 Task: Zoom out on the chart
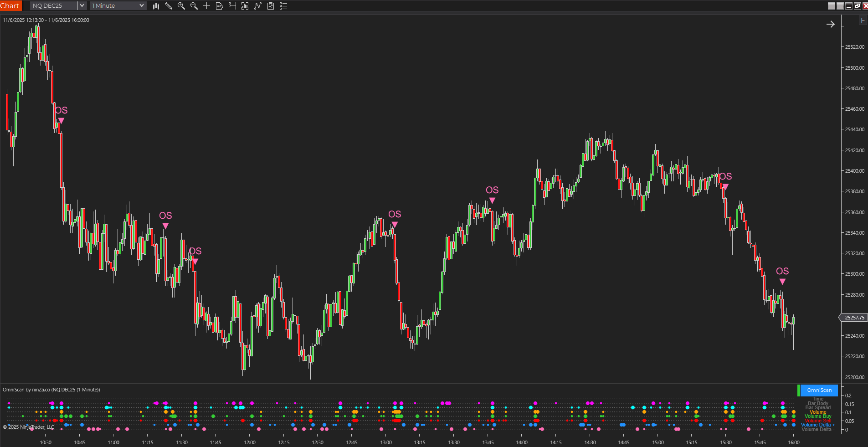[x=193, y=6]
